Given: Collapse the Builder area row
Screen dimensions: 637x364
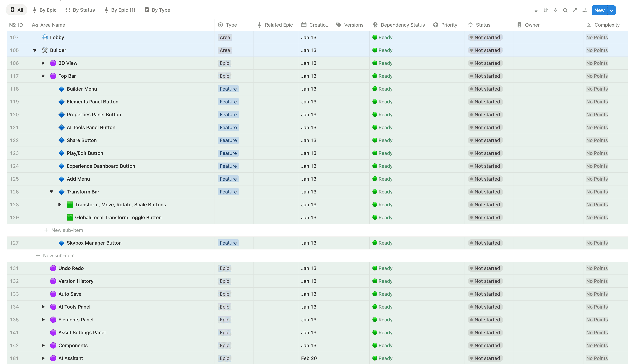Looking at the screenshot, I should point(35,50).
